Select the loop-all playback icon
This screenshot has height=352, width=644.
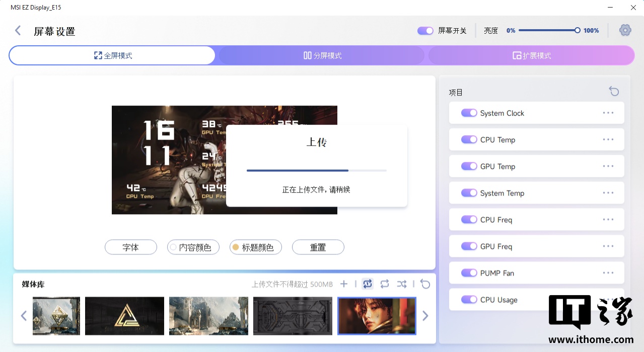tap(385, 284)
